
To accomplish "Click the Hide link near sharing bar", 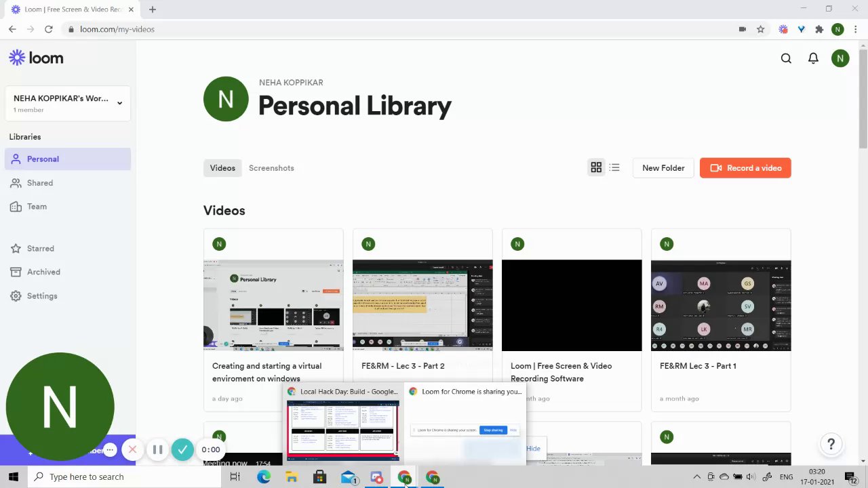I will (534, 449).
